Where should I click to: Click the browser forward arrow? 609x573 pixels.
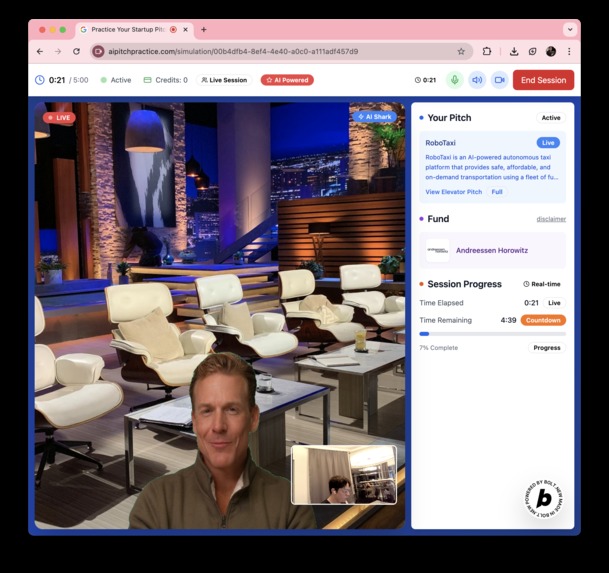click(58, 51)
